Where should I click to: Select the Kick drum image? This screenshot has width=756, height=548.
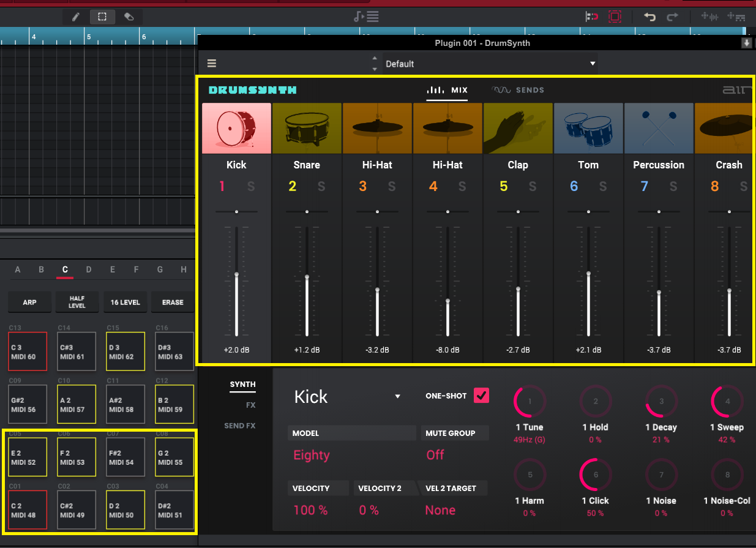(x=236, y=128)
